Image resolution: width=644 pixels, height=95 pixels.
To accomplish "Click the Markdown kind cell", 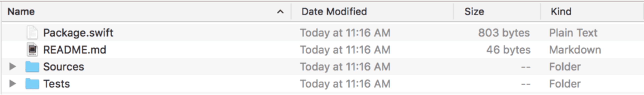I will 575,50.
